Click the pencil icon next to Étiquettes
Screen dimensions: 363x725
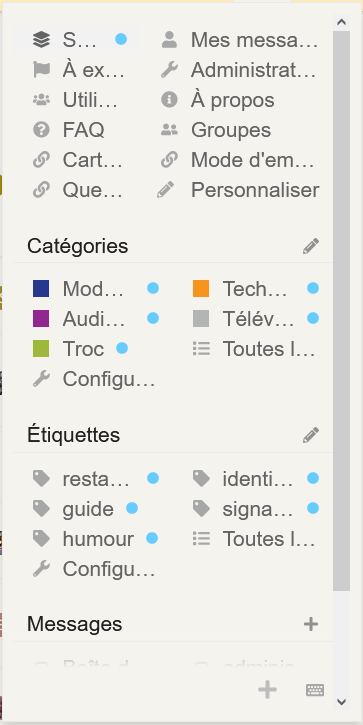tap(311, 435)
